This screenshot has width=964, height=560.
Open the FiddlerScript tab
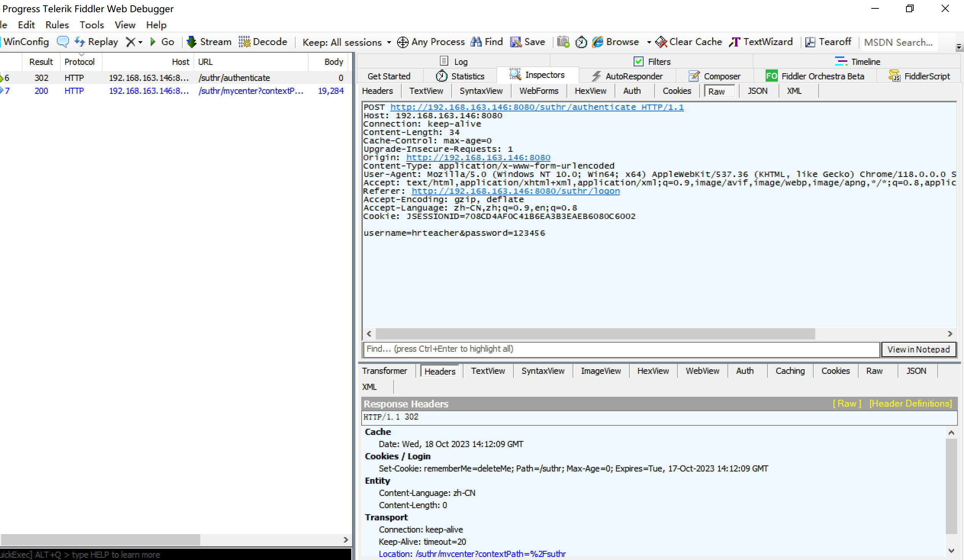919,76
